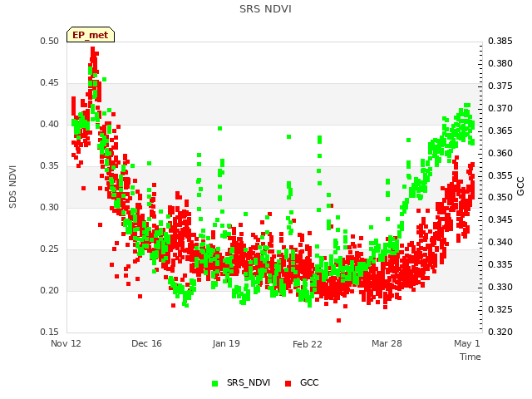The height and width of the screenshot is (399, 532).
Task: Click the 0.370 right axis value
Action: click(x=500, y=108)
